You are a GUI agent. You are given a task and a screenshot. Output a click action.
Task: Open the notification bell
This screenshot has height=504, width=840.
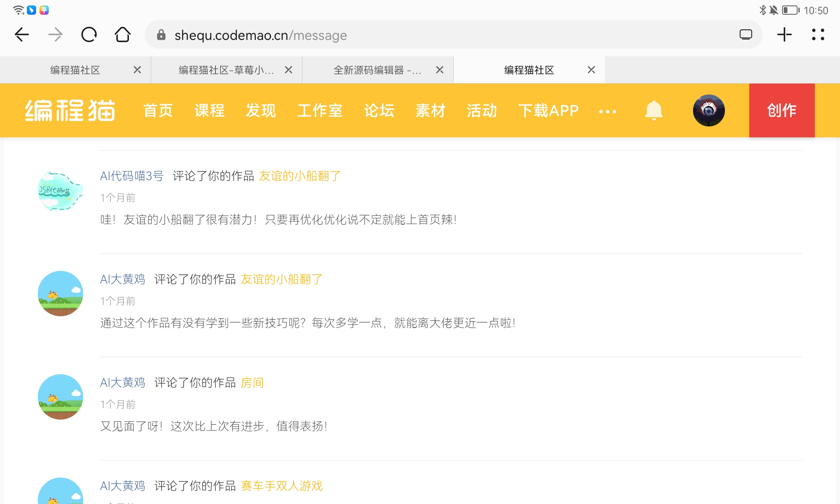[x=654, y=110]
